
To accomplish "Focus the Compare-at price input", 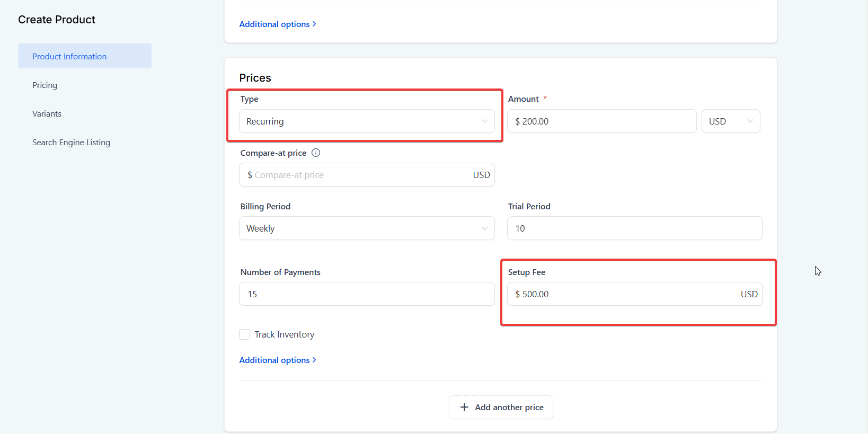I will (x=360, y=175).
